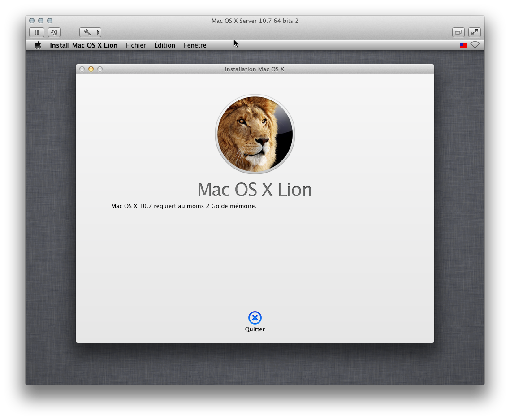Click the Installation Mac OS X title

255,69
